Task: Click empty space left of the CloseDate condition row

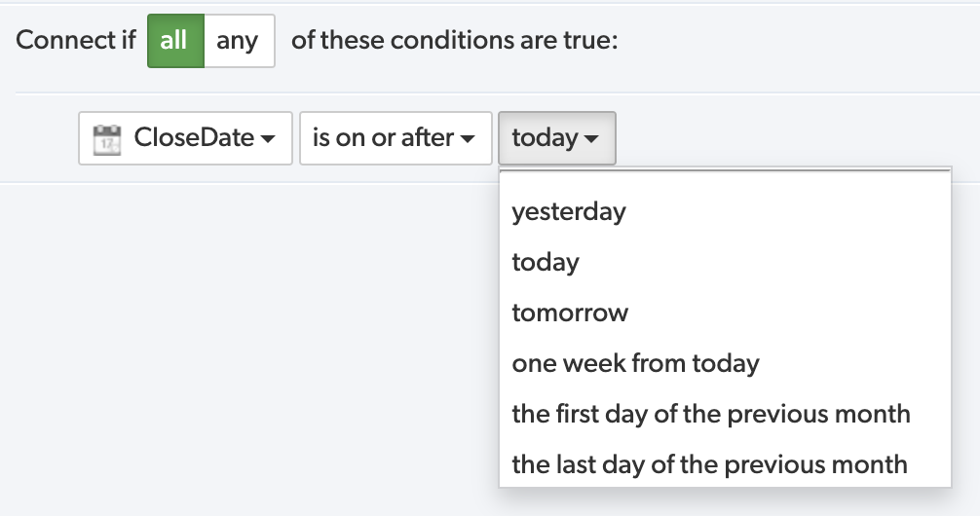Action: point(44,138)
